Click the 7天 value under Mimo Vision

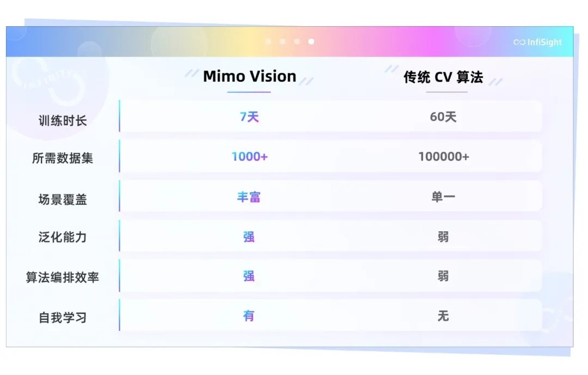(249, 117)
